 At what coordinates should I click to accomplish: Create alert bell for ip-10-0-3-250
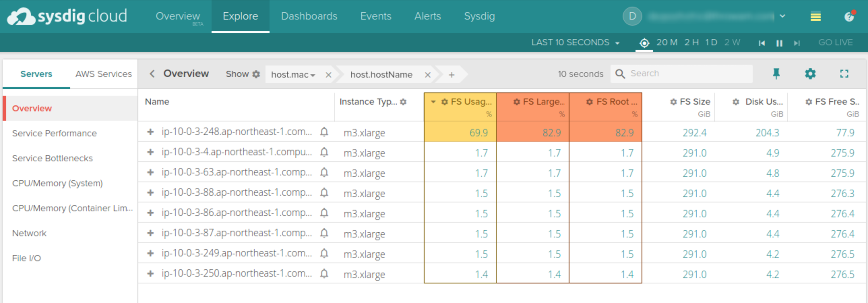tap(324, 273)
